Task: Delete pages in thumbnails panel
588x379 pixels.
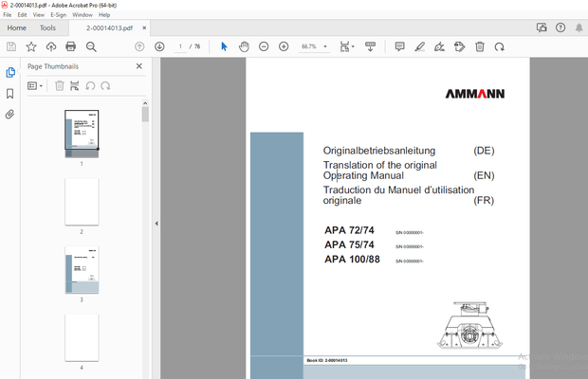Action: [59, 86]
